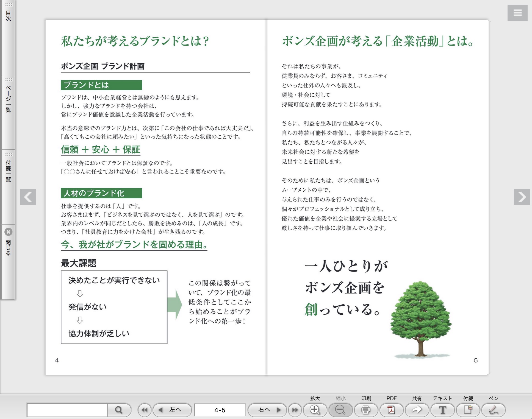Jump to the first page with the rewind button

[x=145, y=410]
